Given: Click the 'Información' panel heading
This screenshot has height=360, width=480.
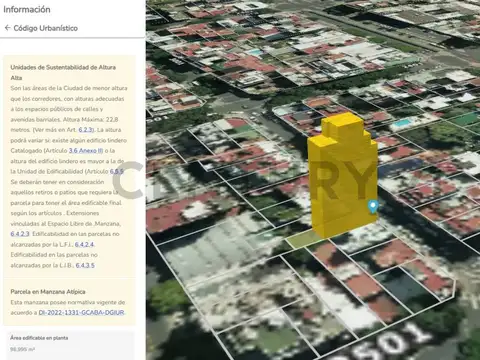Looking at the screenshot, I should (27, 9).
